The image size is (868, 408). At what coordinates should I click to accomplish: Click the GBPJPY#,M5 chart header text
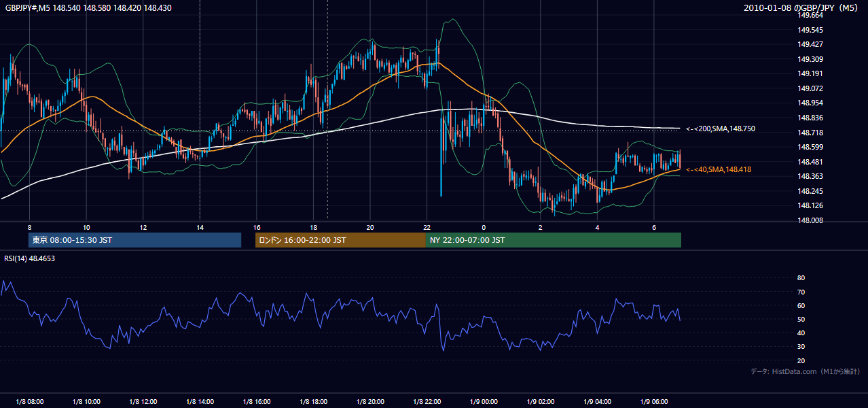coord(88,8)
